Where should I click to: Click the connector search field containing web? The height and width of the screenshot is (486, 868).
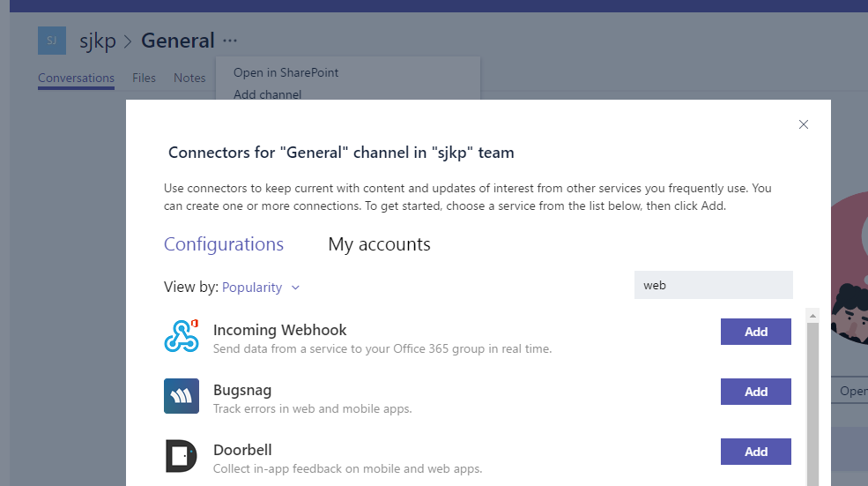pos(713,285)
